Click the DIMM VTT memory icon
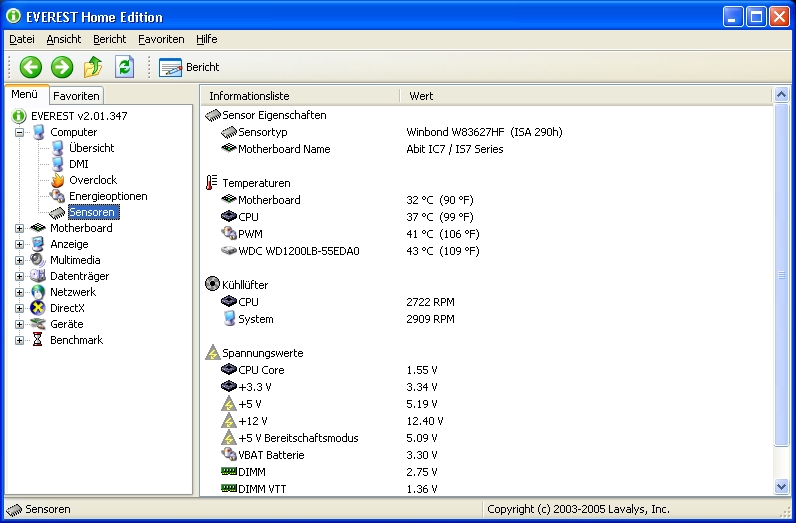The image size is (796, 523). pos(229,488)
